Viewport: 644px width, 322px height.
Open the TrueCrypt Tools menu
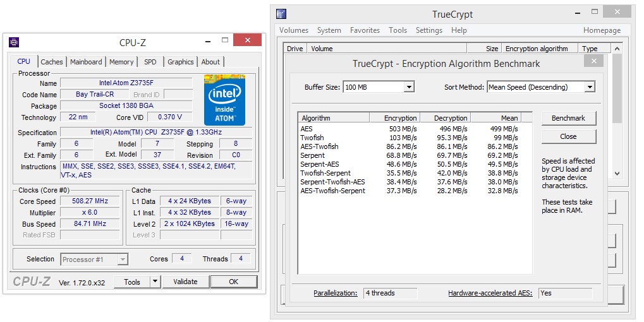(398, 30)
